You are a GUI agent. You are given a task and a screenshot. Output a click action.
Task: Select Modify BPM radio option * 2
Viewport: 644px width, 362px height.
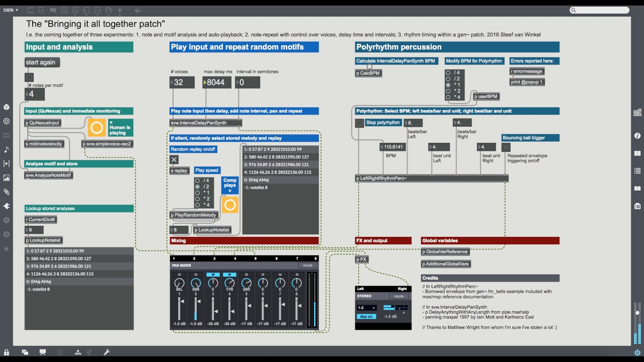pos(448,91)
